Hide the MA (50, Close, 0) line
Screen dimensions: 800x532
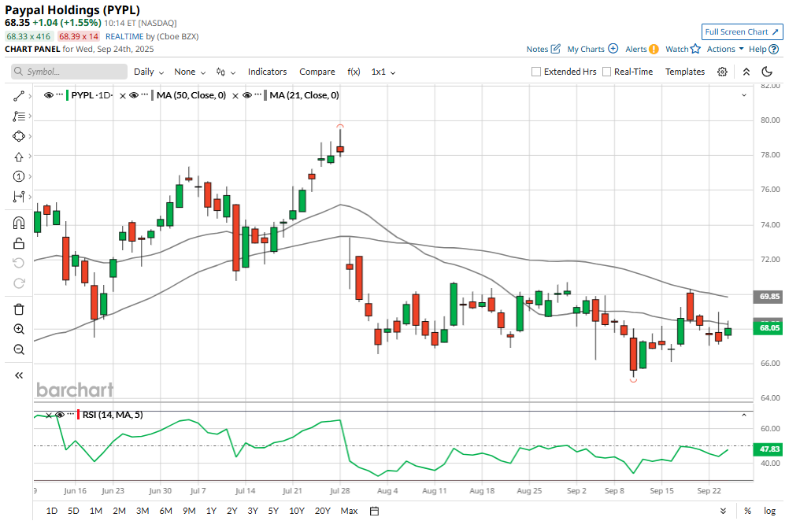coord(134,95)
